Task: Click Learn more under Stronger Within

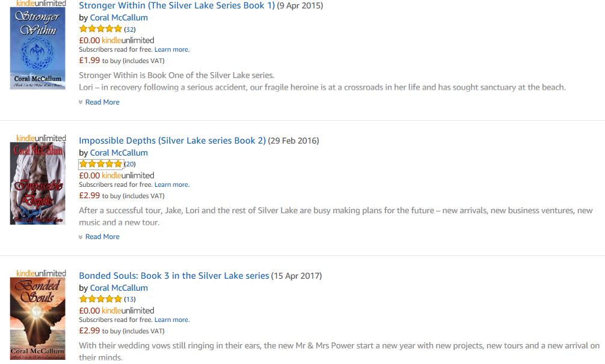Action: [172, 50]
